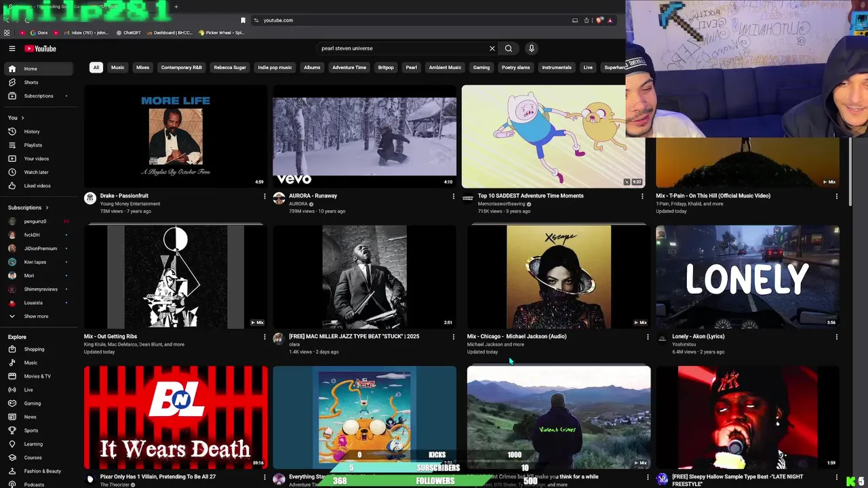
Task: Open Sports under Explore
Action: click(x=39, y=430)
